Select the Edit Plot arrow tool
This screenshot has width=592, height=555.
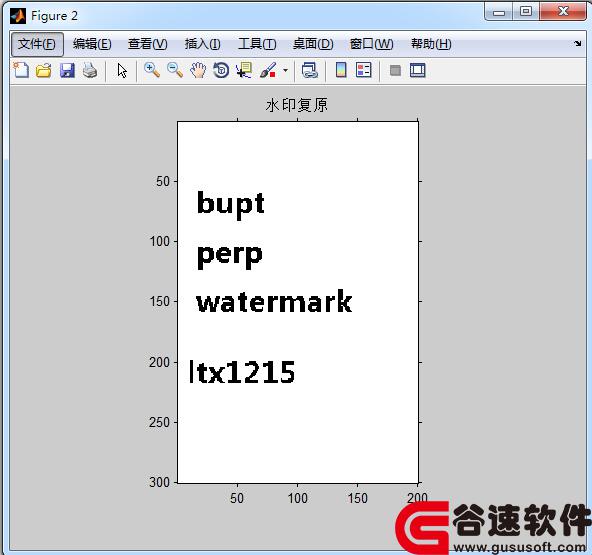[122, 70]
